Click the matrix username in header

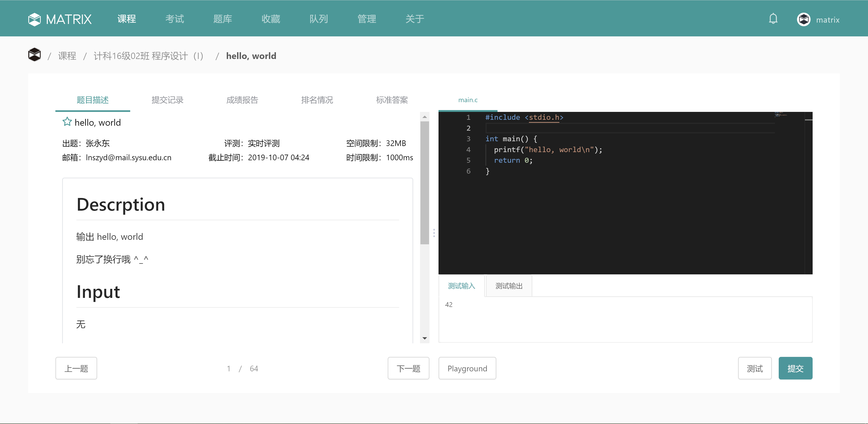[x=828, y=20]
